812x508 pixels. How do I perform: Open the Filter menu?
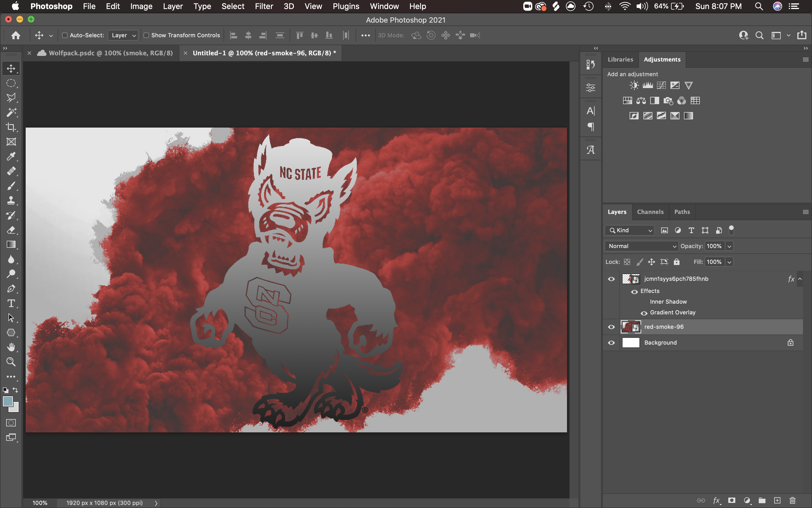[x=264, y=6]
